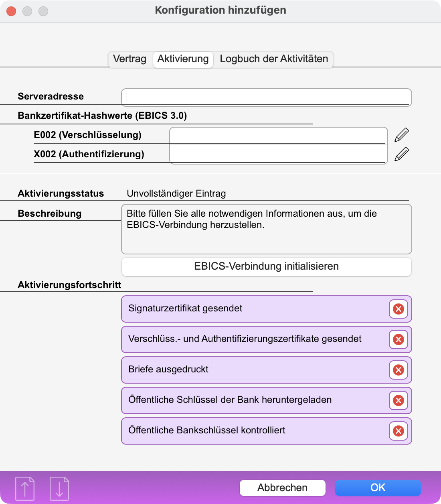Click the download arrow icon

pyautogui.click(x=59, y=488)
